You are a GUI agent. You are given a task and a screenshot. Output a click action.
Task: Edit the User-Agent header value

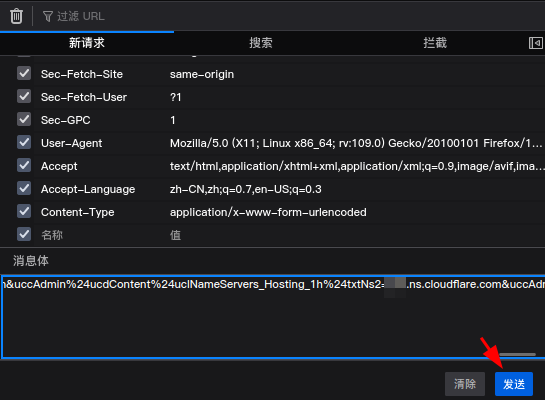pyautogui.click(x=356, y=143)
